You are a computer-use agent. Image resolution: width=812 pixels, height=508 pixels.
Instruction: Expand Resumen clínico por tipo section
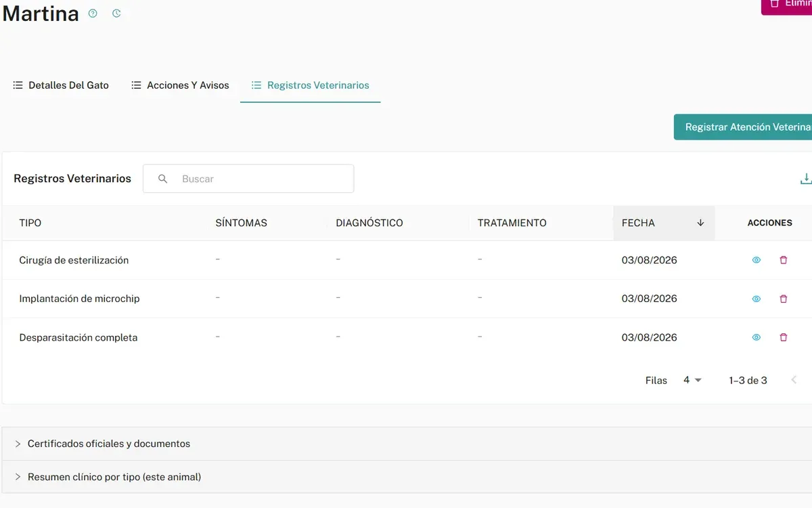(406, 477)
